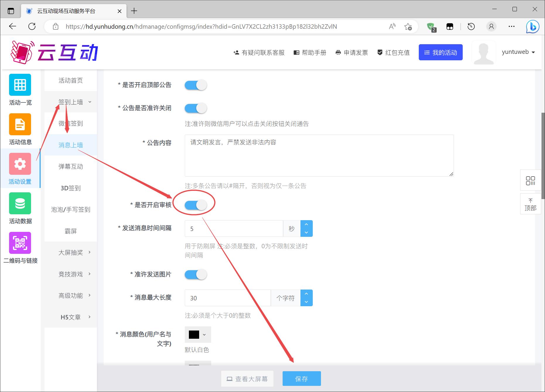Image resolution: width=545 pixels, height=392 pixels.
Task: Open the 活动数据 database icon
Action: 20,203
